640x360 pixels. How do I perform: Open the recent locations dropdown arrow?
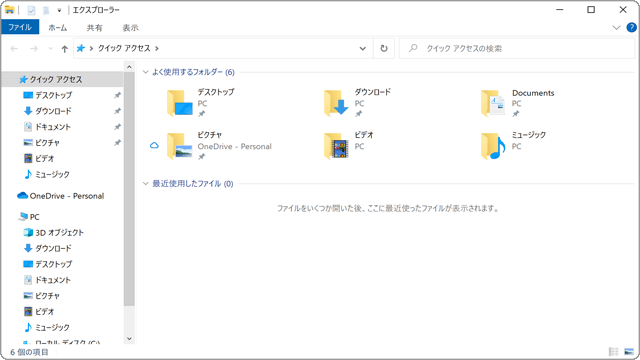pos(50,49)
